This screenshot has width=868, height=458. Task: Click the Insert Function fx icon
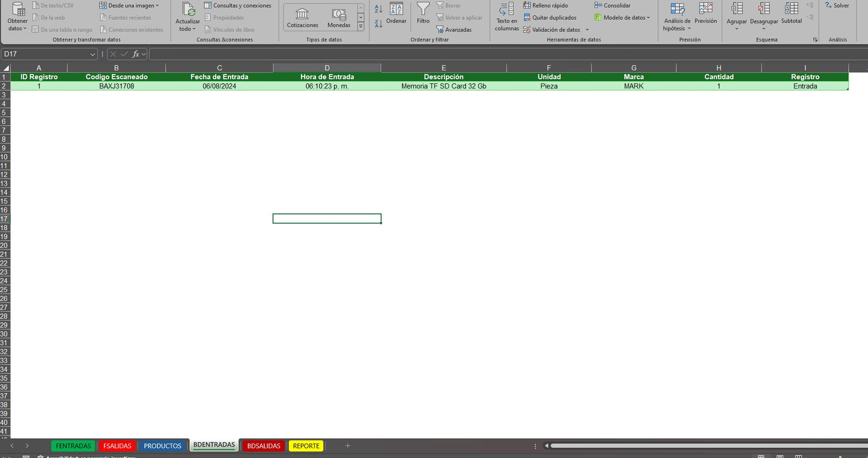[x=136, y=54]
